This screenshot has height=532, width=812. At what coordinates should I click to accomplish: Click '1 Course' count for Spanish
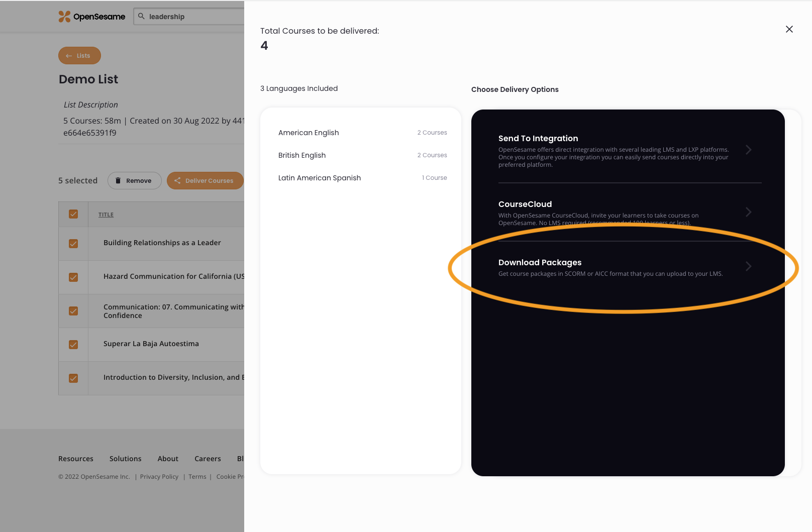435,178
